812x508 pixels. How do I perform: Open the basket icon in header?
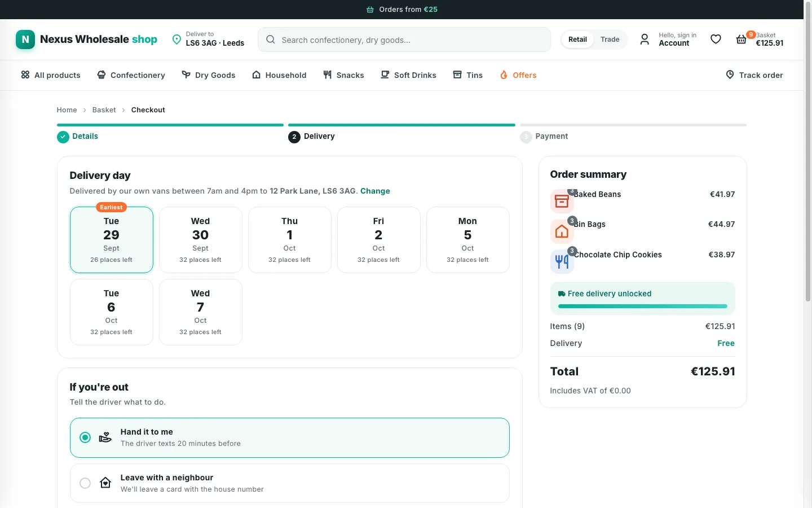click(742, 40)
